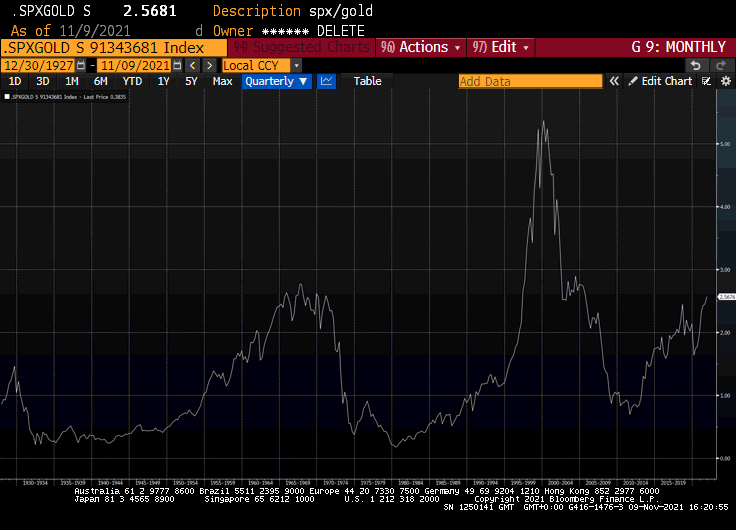Select the Max range tab
This screenshot has height=530, width=736.
pyautogui.click(x=222, y=81)
